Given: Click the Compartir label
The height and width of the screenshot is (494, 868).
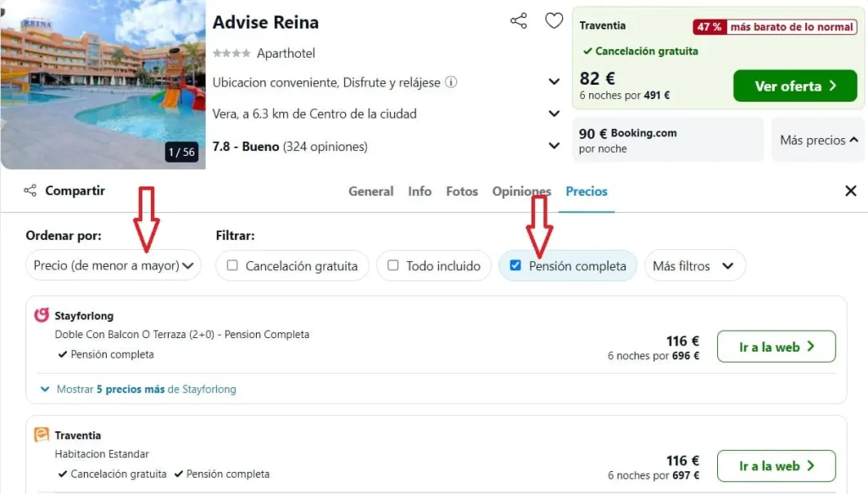Looking at the screenshot, I should click(75, 191).
